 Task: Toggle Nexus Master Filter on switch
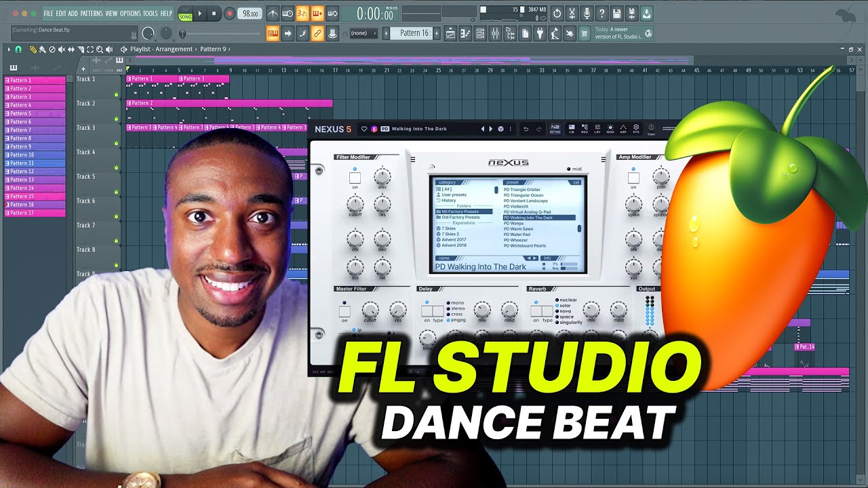coord(344,312)
